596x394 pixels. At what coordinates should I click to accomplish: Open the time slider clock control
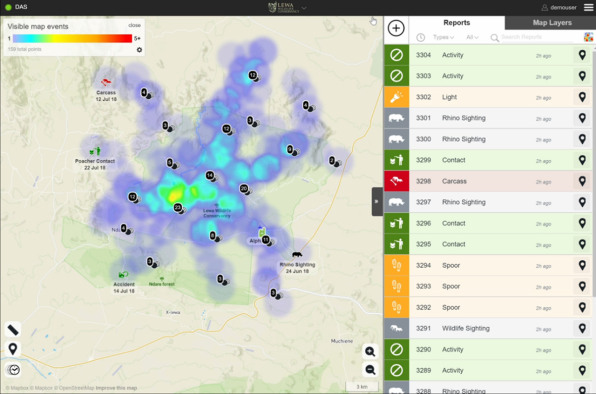tap(13, 369)
